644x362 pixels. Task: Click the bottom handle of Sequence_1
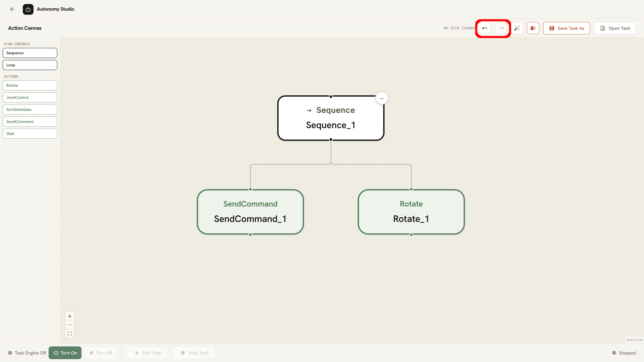point(331,140)
